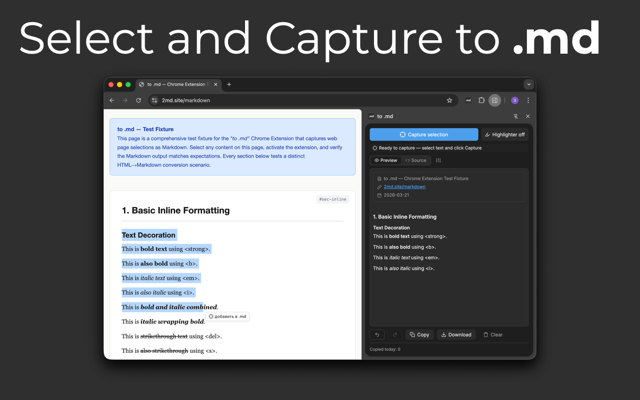Close the to .md side panel
Image resolution: width=640 pixels, height=400 pixels.
pos(528,116)
